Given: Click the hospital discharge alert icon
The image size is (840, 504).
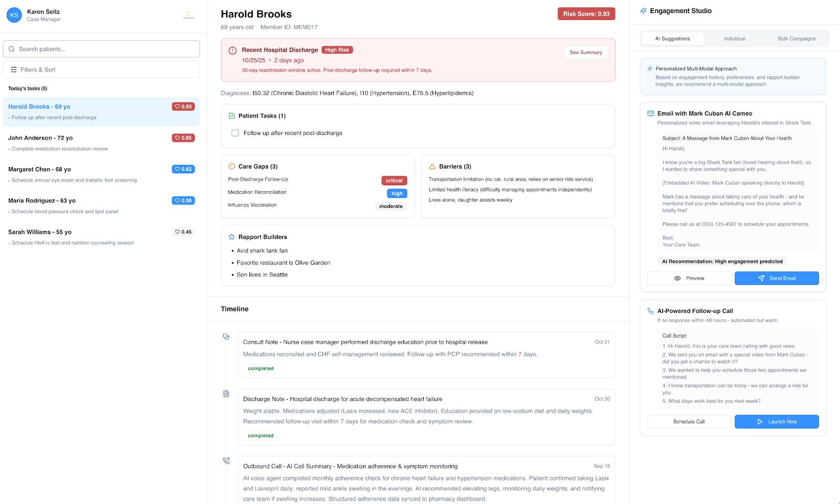Looking at the screenshot, I should tap(233, 50).
